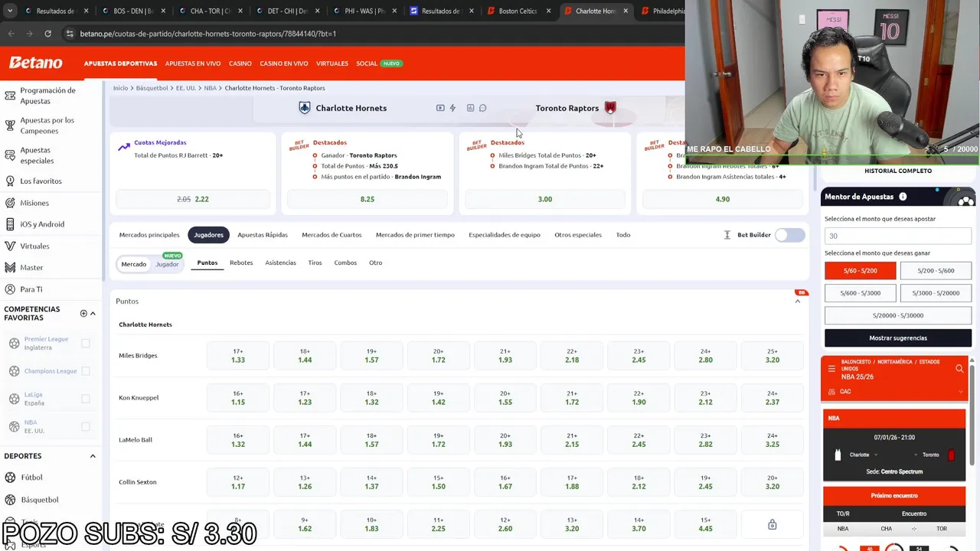980x551 pixels.
Task: Click the 2.22 enhanced odds button
Action: pos(193,199)
